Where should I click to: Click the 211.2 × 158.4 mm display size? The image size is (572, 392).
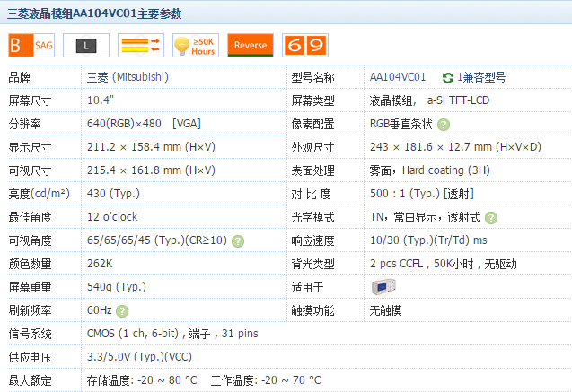(x=151, y=147)
